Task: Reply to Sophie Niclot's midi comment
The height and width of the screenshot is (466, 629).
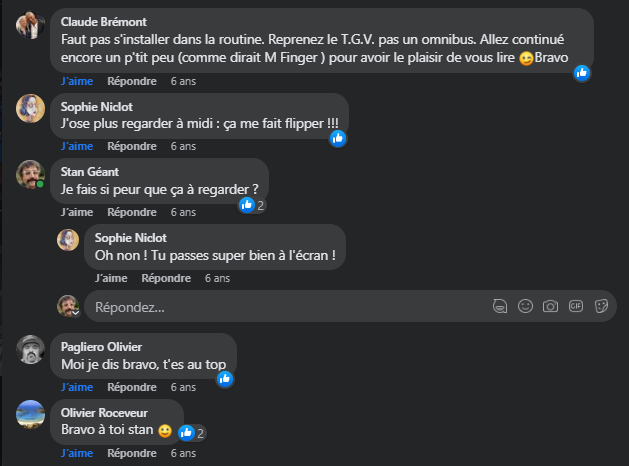Action: pyautogui.click(x=132, y=146)
